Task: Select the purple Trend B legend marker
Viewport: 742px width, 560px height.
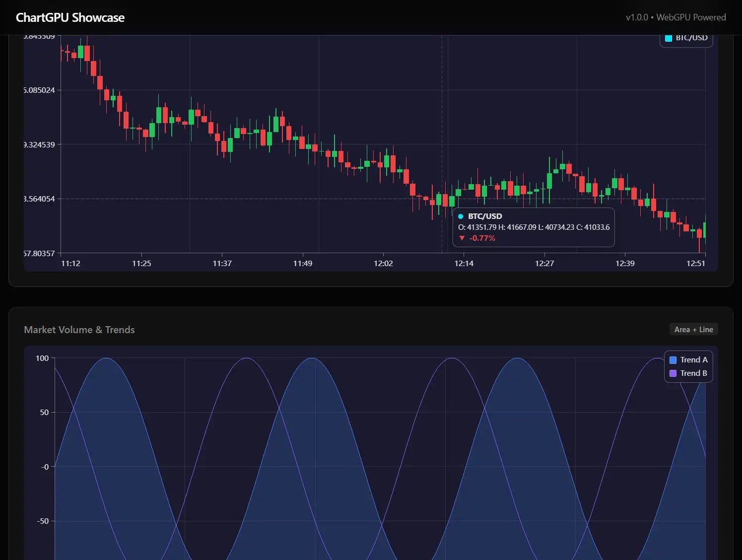Action: (673, 373)
